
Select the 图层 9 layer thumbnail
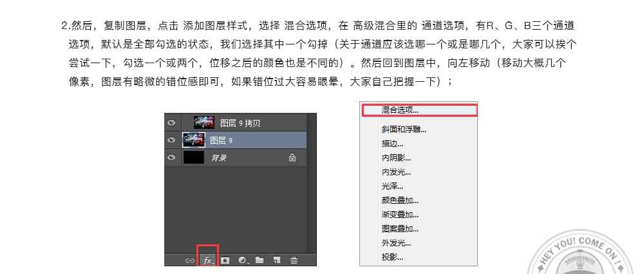tap(193, 141)
